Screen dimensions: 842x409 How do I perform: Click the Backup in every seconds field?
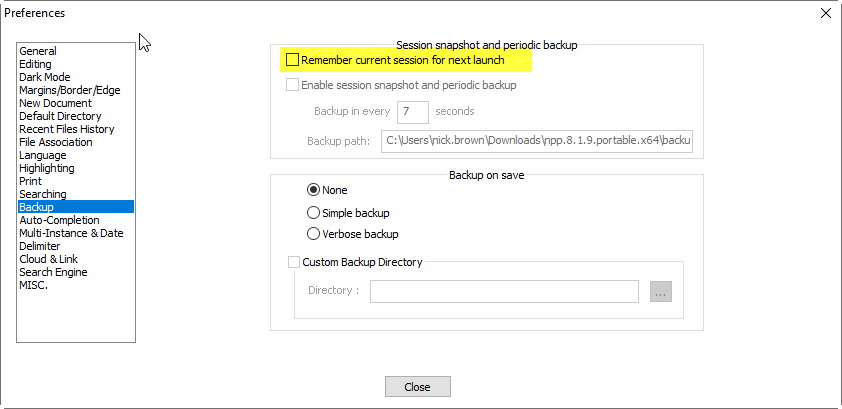[x=412, y=112]
